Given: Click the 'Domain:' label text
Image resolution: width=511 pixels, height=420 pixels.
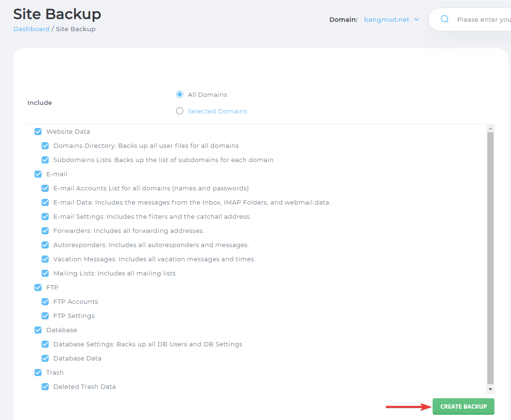Looking at the screenshot, I should point(343,19).
